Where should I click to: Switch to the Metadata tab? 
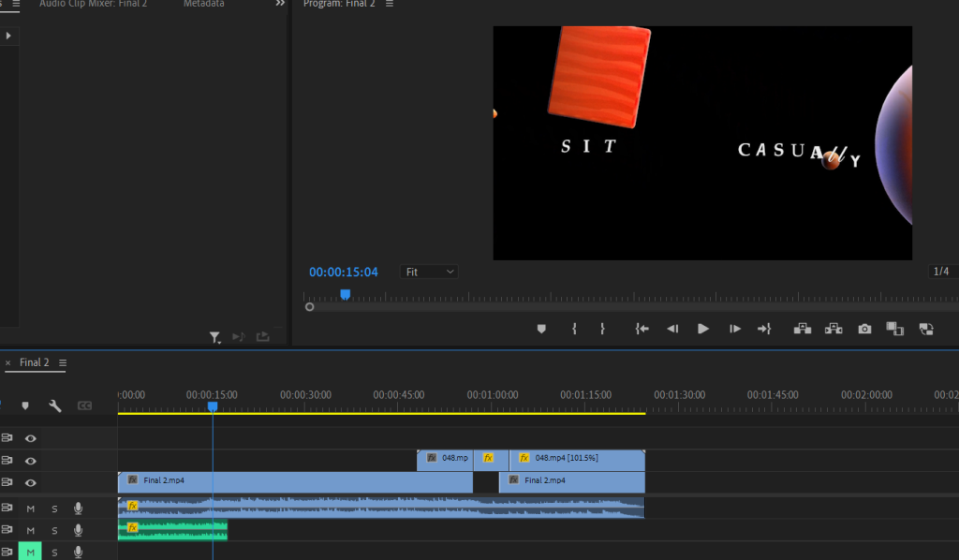[203, 4]
